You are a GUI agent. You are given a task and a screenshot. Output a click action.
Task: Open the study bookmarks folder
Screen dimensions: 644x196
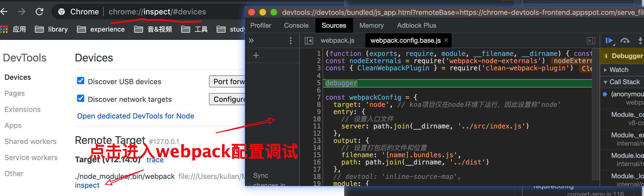click(231, 29)
